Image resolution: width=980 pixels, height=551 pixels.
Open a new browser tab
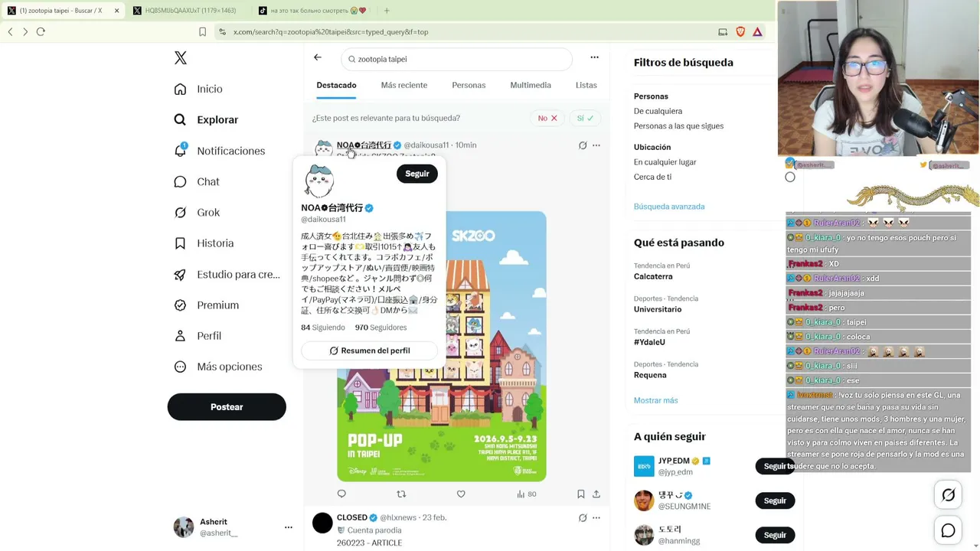(x=387, y=11)
